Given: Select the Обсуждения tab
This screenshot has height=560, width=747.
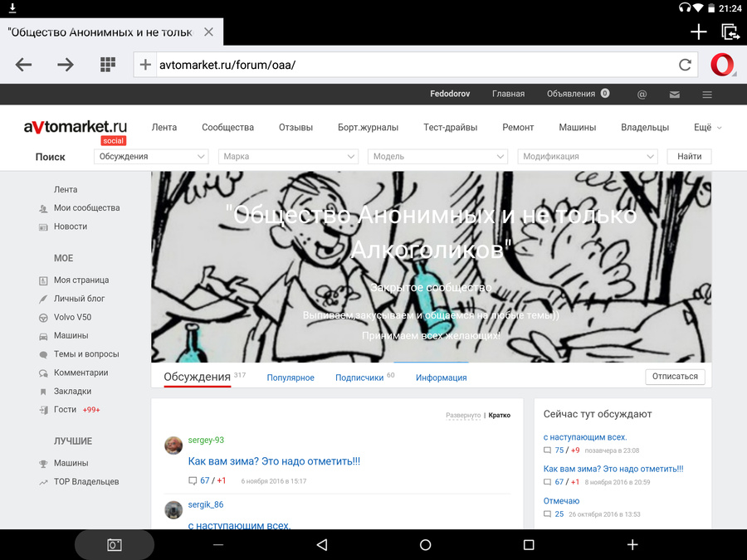Looking at the screenshot, I should pyautogui.click(x=198, y=377).
